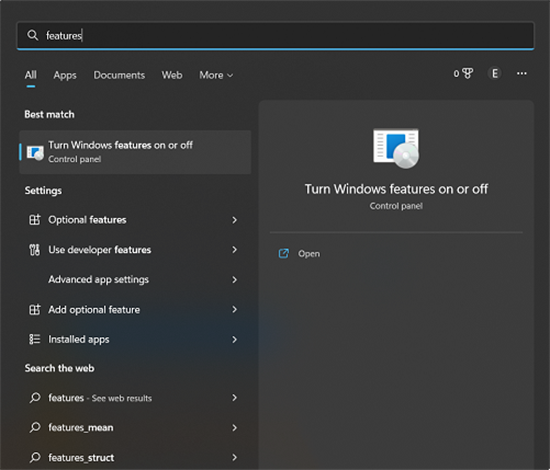Click the large Windows features preview icon
This screenshot has width=550, height=470.
pyautogui.click(x=396, y=148)
